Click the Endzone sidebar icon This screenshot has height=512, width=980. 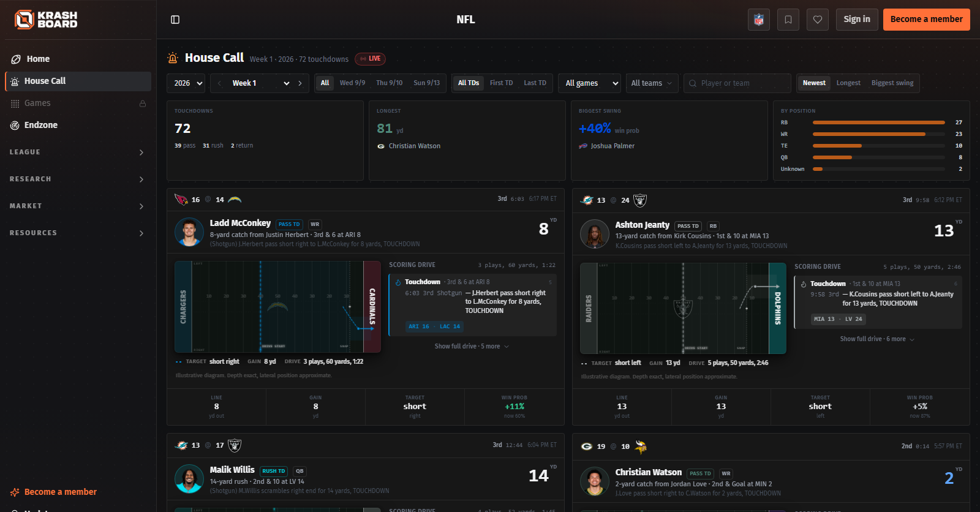[15, 126]
